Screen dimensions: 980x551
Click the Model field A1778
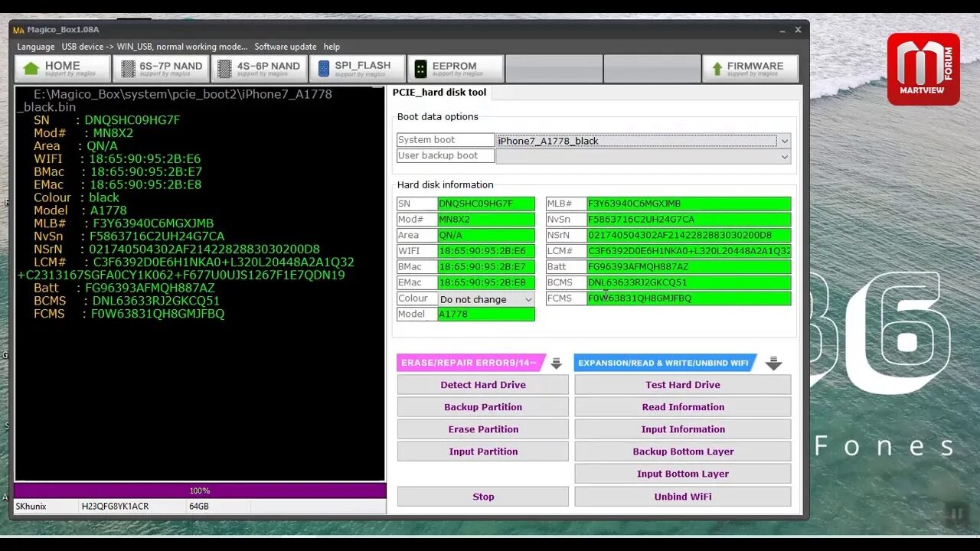(486, 315)
